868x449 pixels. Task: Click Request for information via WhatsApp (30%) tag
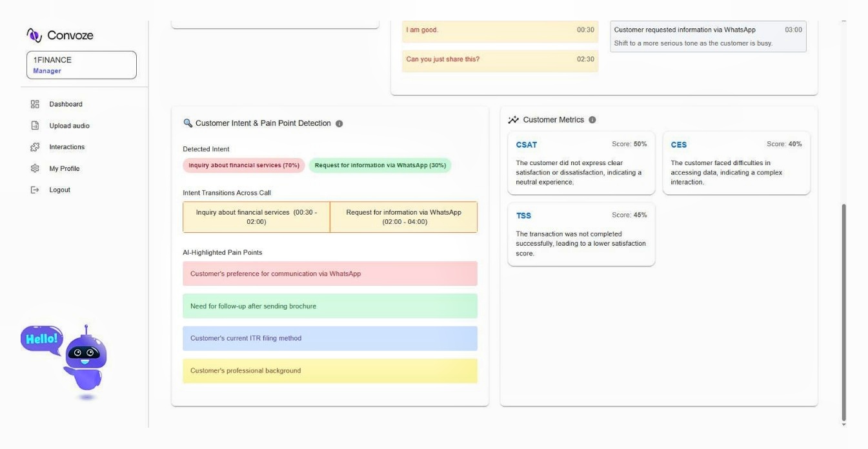380,165
